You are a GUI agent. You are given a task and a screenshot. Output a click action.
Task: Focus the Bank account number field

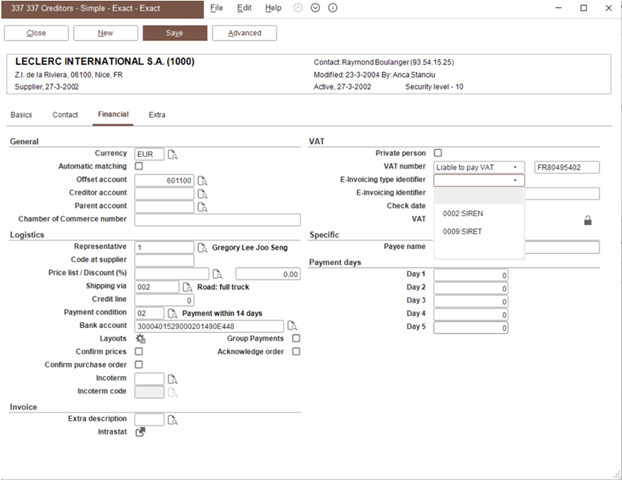coord(209,326)
